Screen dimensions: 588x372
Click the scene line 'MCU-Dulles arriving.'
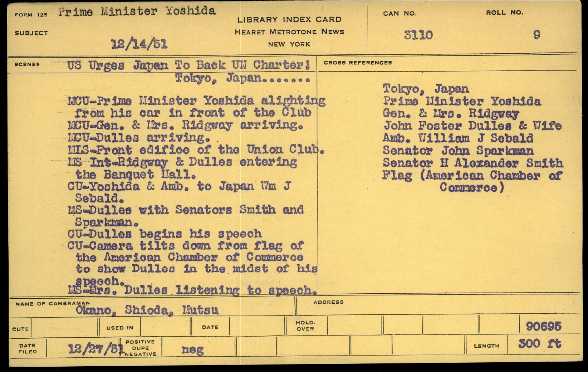(139, 137)
